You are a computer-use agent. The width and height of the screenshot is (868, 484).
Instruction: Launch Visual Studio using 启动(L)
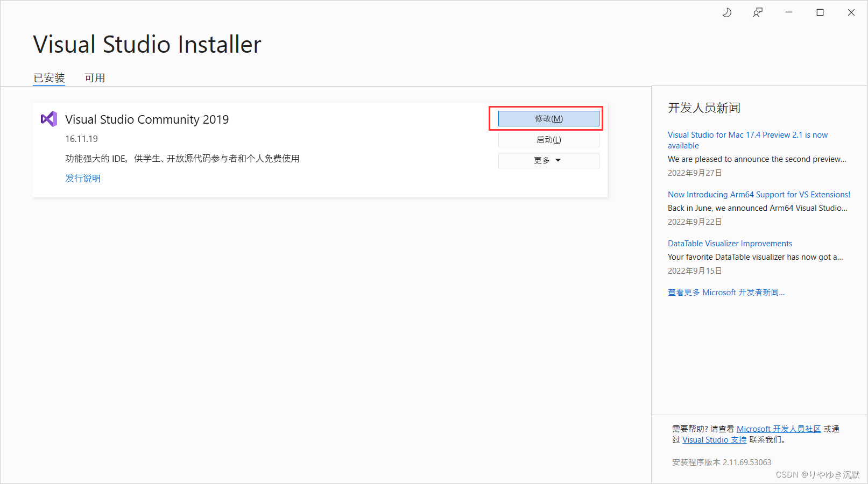pos(548,139)
